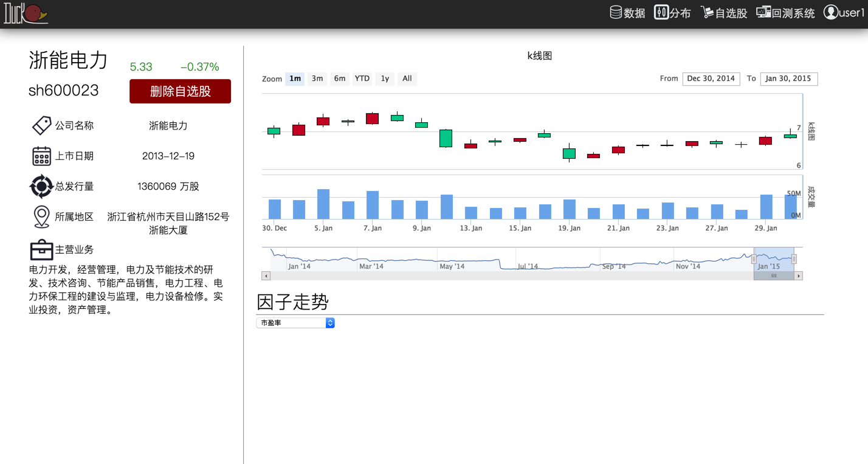Click the highlighted Jan '15 navigator window

tap(774, 259)
